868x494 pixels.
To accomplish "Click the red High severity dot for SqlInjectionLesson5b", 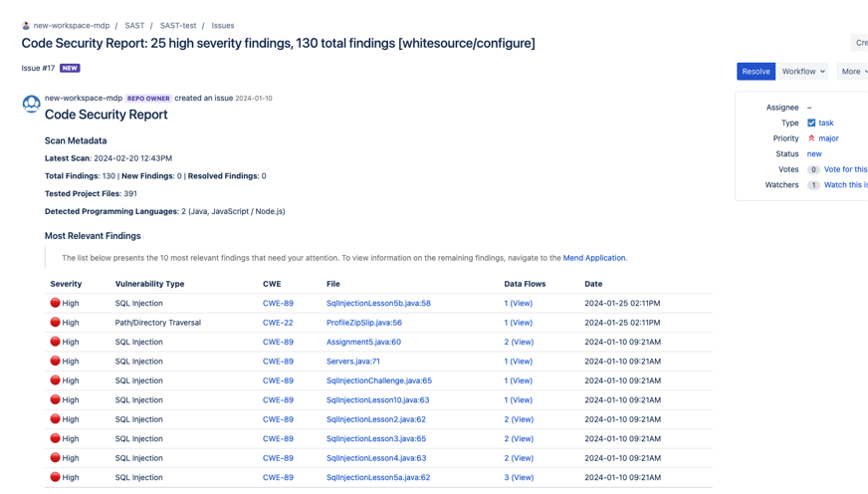I will click(56, 303).
